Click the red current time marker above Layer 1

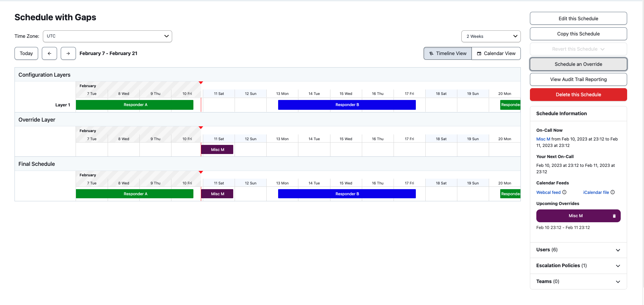tap(201, 83)
